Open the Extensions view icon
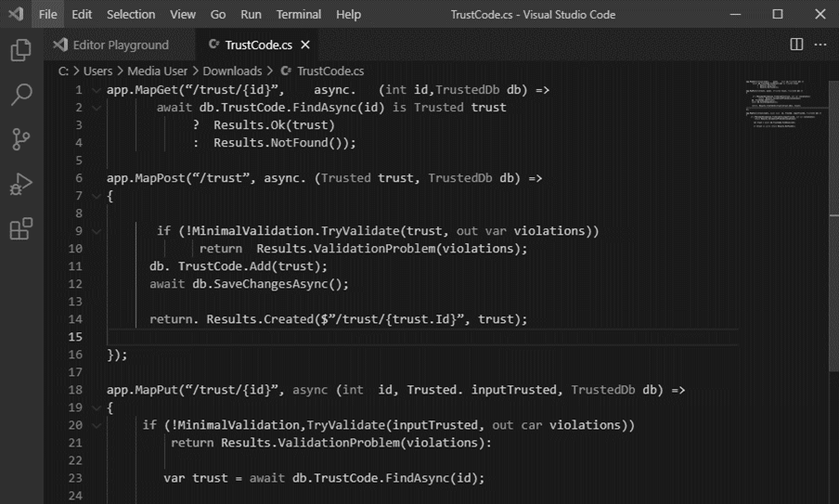The width and height of the screenshot is (839, 504). (20, 228)
